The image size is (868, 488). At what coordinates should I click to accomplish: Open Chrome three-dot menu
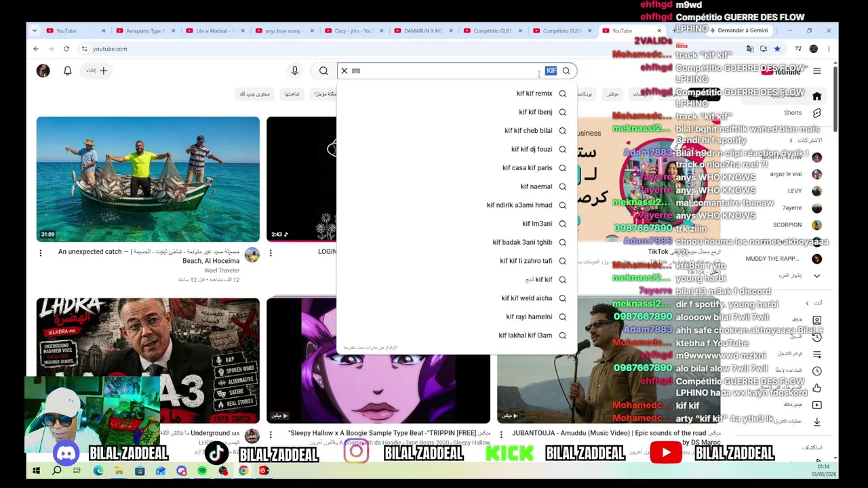829,49
